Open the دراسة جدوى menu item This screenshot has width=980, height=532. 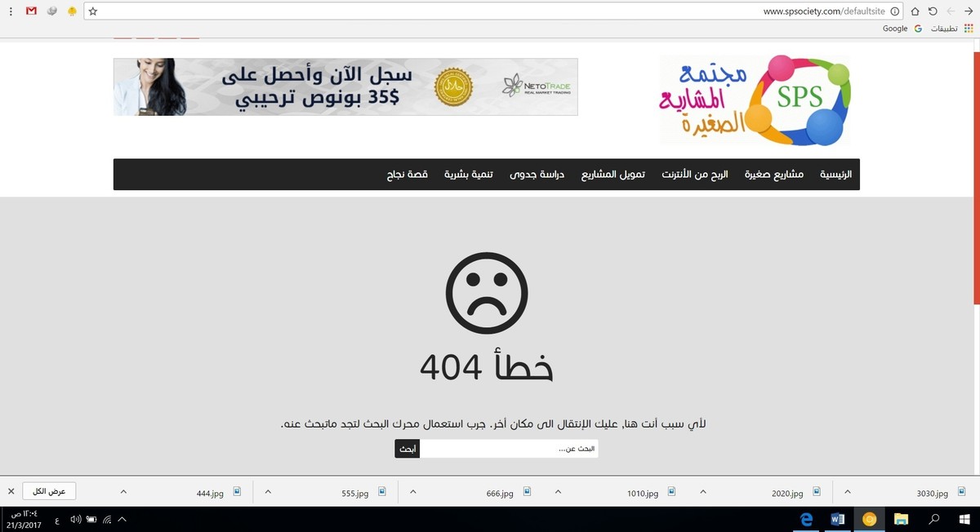click(x=537, y=175)
